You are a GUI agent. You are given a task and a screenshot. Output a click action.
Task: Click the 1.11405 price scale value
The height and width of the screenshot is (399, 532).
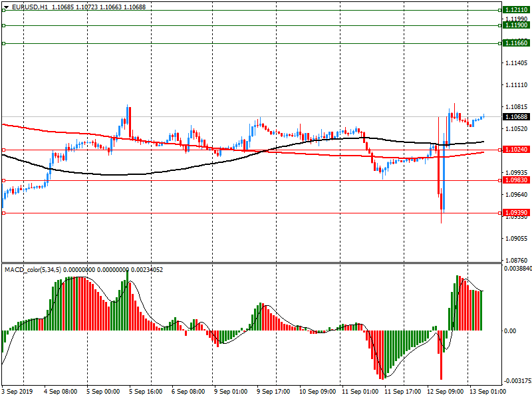[x=517, y=63]
